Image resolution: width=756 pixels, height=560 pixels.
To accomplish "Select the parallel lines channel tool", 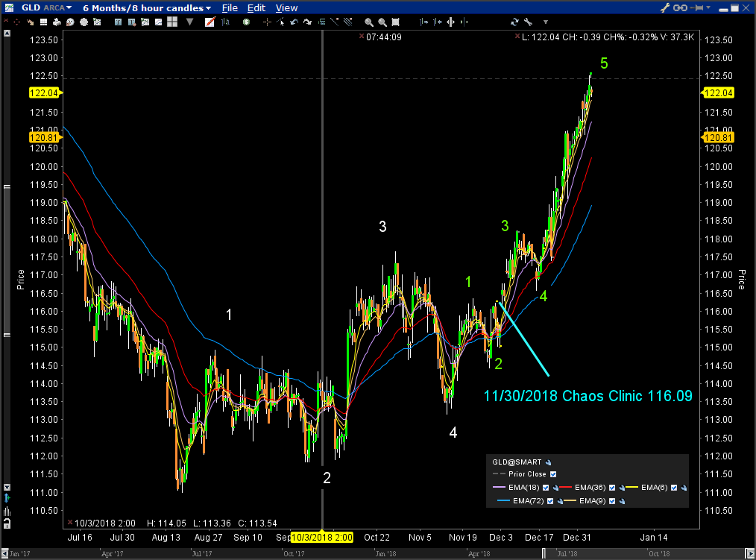I will (x=347, y=22).
